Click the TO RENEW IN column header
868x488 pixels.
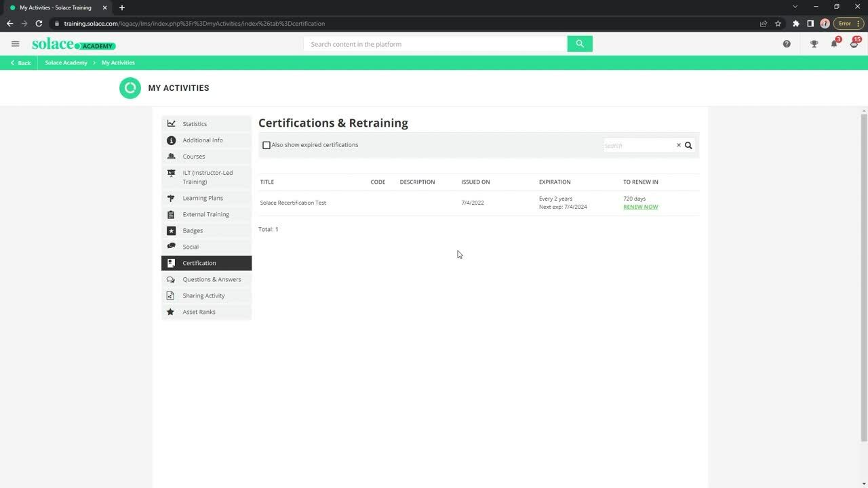coord(641,182)
